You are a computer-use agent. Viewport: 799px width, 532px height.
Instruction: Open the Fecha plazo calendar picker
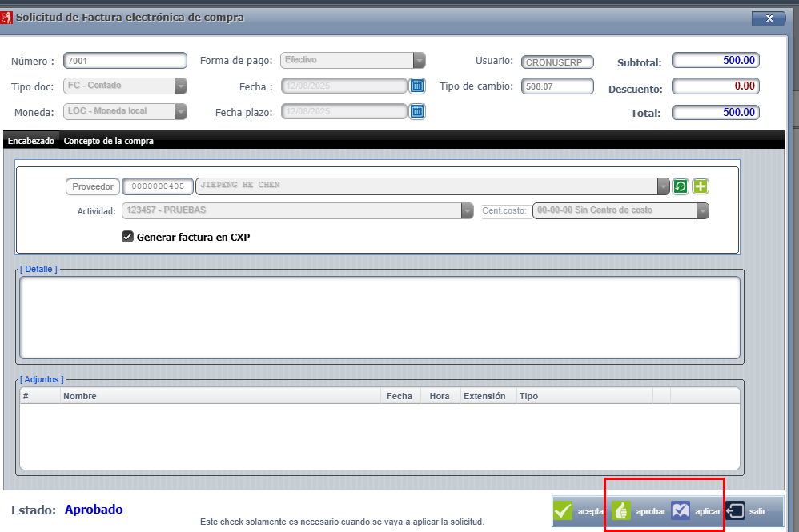click(x=417, y=112)
